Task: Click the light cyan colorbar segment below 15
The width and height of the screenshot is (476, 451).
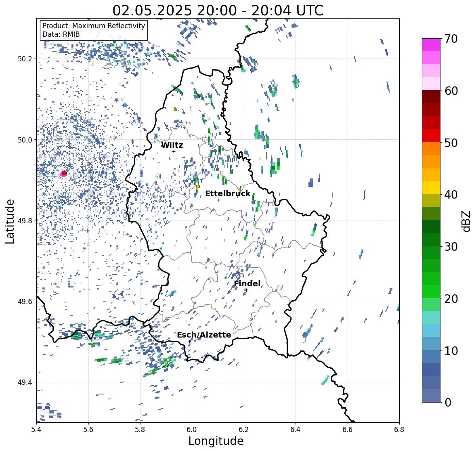Action: tap(431, 331)
